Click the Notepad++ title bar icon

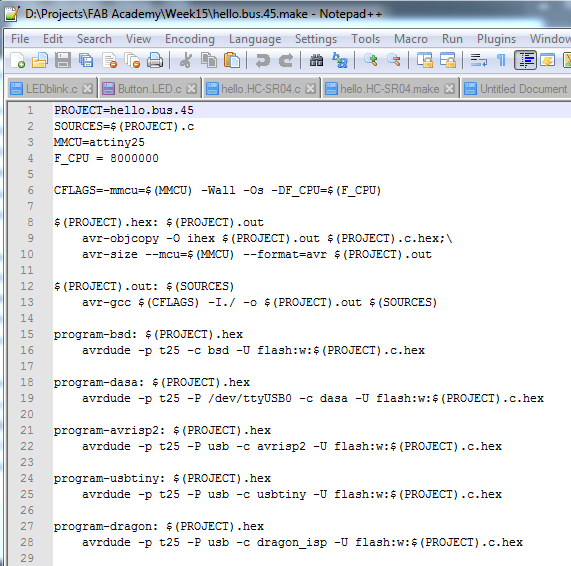(x=12, y=14)
